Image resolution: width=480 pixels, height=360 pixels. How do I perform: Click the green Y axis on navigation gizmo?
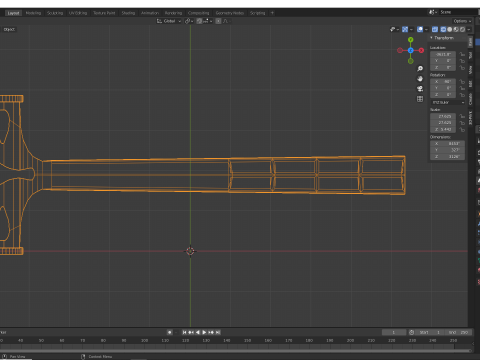point(411,40)
